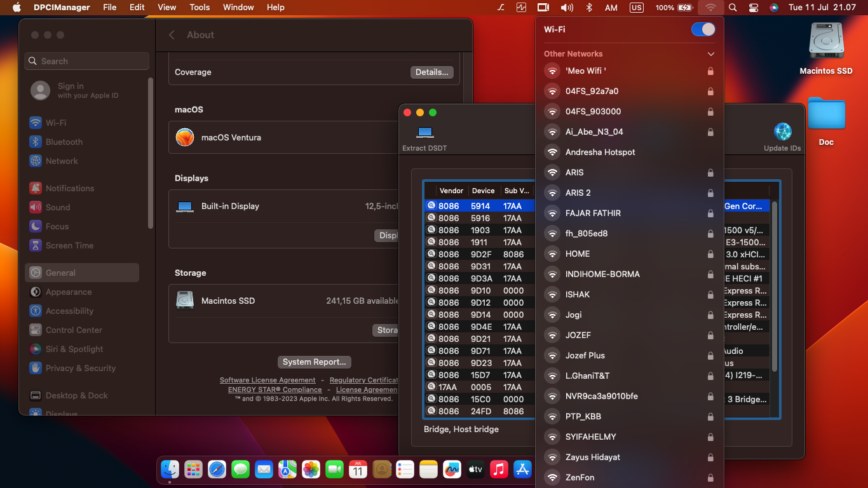Click the Vendor column header
This screenshot has height=488, width=868.
coord(452,191)
